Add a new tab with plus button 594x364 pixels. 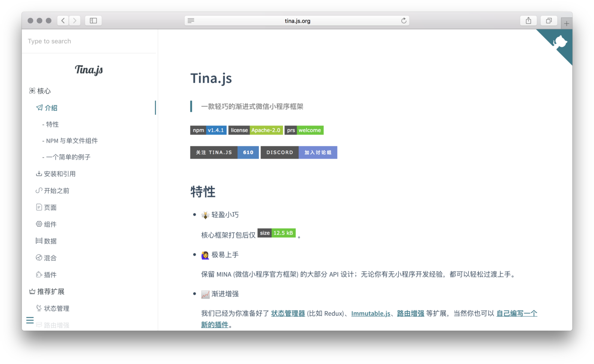pos(567,23)
